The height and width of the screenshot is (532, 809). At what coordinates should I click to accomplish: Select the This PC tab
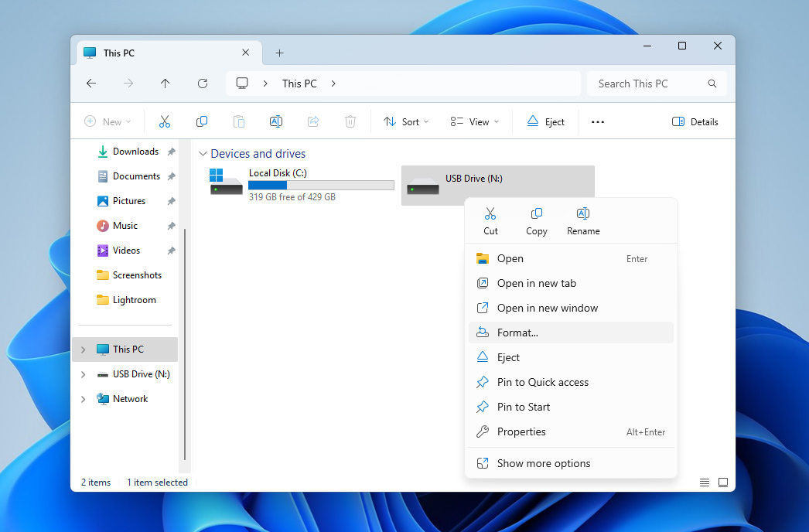point(169,53)
